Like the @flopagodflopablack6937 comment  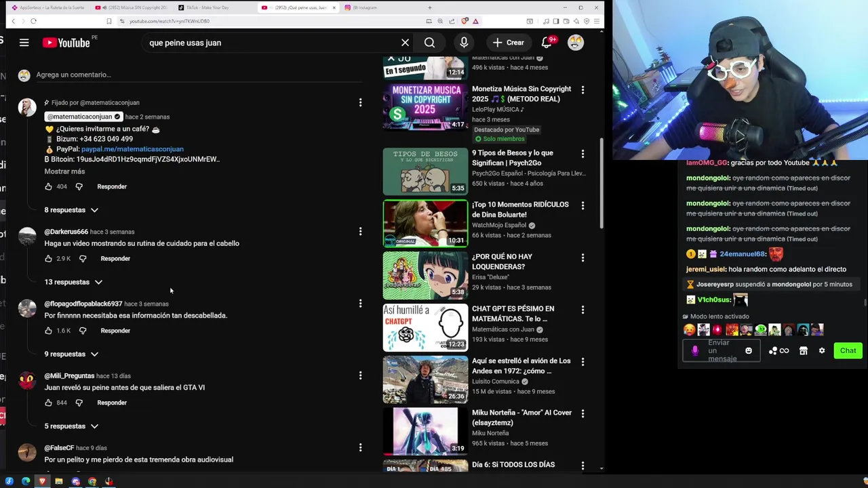pyautogui.click(x=48, y=331)
